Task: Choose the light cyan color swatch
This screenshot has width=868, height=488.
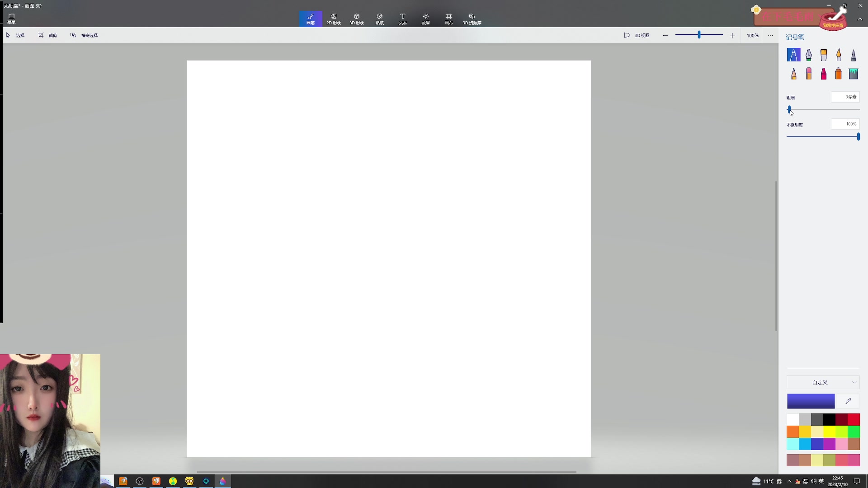Action: coord(793,444)
